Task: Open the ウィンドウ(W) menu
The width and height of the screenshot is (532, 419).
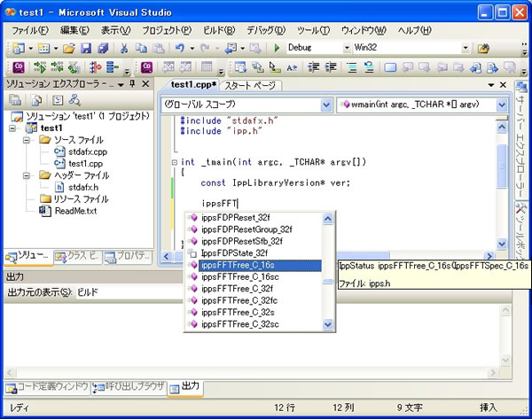Action: [x=364, y=30]
